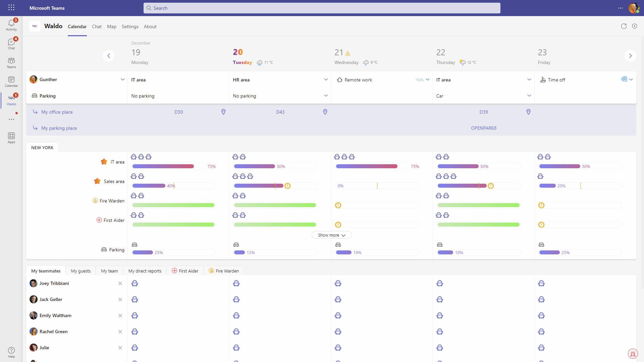Open the Settings tab

click(130, 26)
